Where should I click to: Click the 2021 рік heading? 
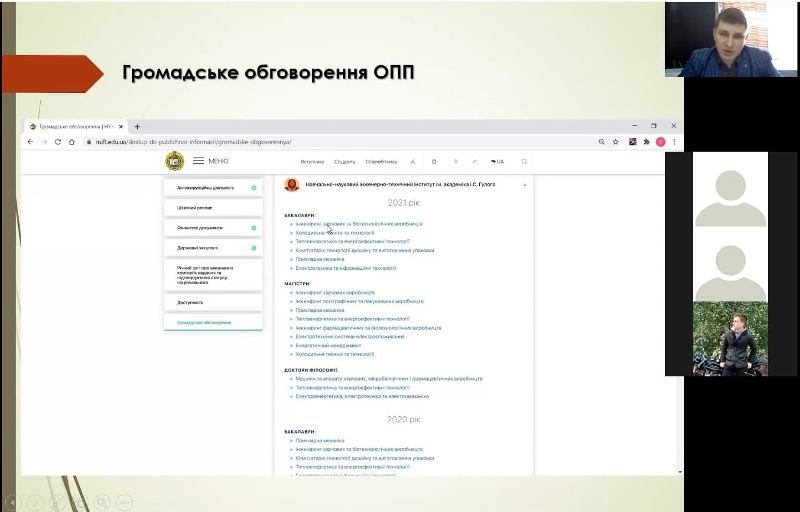(404, 203)
